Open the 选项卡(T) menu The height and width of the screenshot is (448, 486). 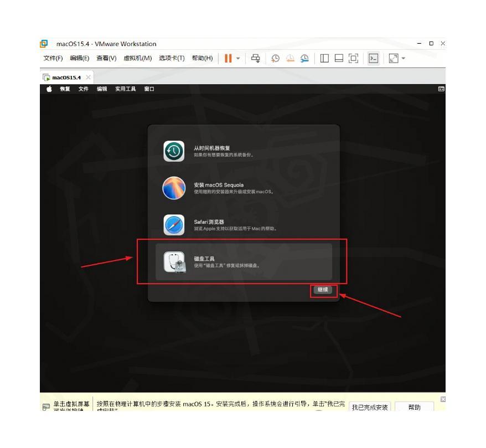pos(172,58)
